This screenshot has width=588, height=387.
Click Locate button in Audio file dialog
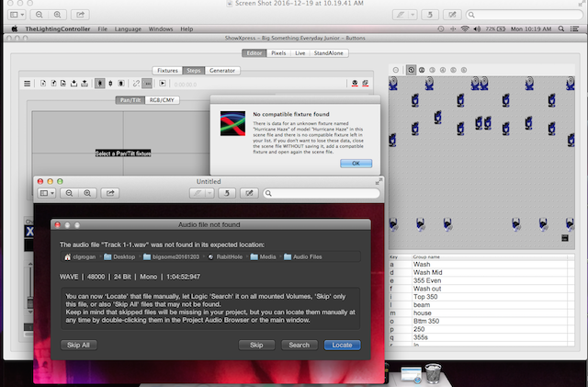[x=342, y=345]
